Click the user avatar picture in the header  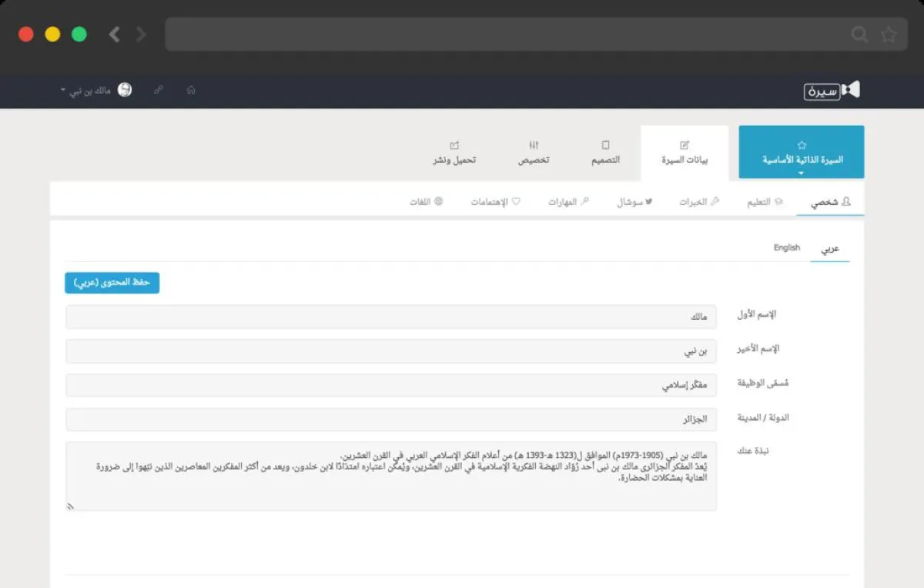pos(124,90)
